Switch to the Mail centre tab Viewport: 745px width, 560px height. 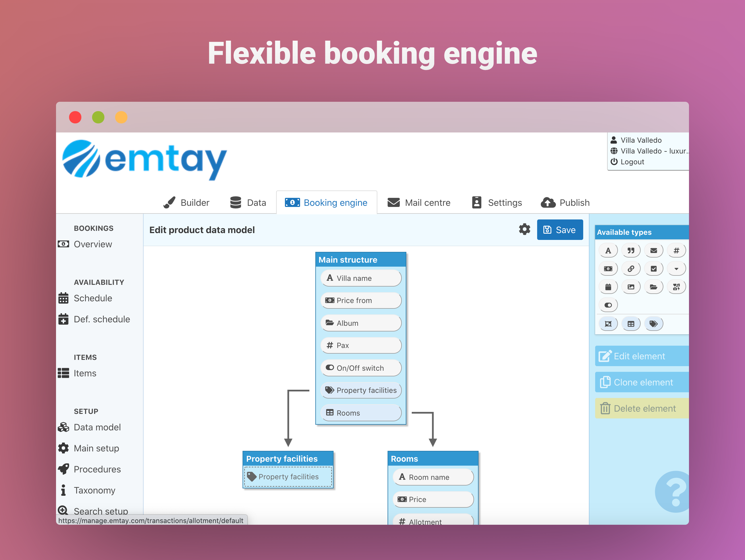click(x=419, y=203)
